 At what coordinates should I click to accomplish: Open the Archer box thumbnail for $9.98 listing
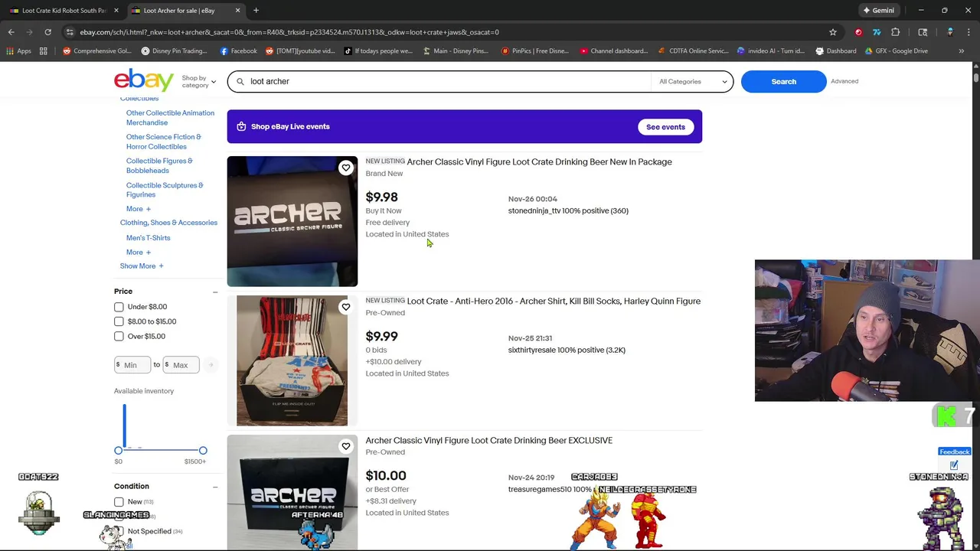click(x=292, y=221)
